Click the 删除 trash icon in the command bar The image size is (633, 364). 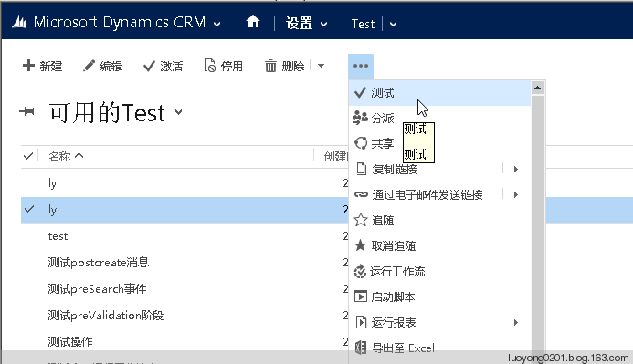tap(270, 66)
